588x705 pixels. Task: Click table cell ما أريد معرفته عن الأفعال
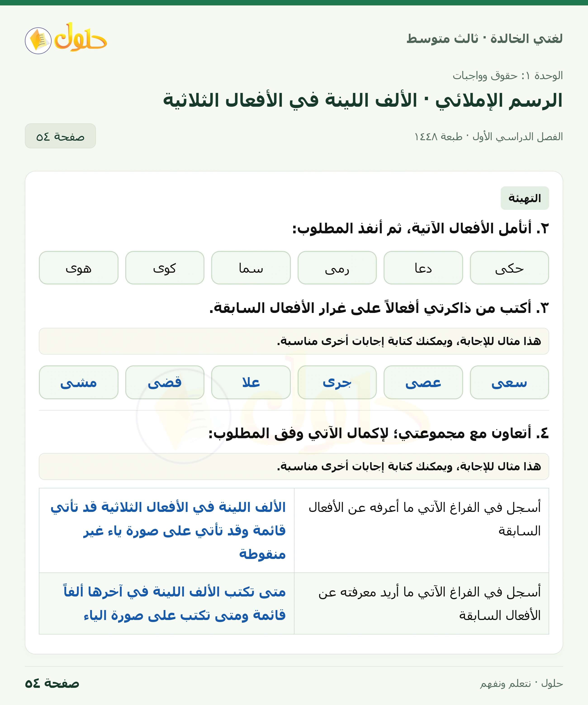coord(422,603)
